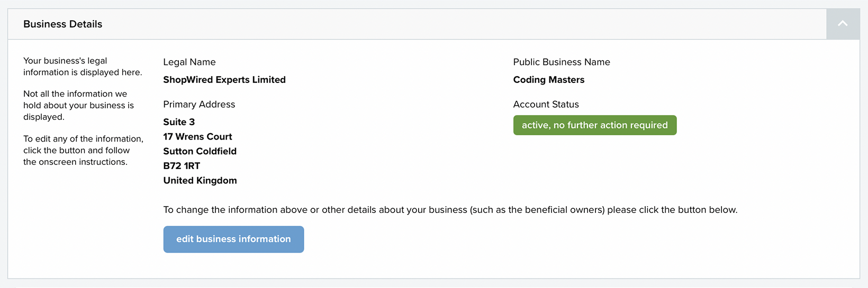Select the Suite 3 address line
This screenshot has height=288, width=868.
179,122
